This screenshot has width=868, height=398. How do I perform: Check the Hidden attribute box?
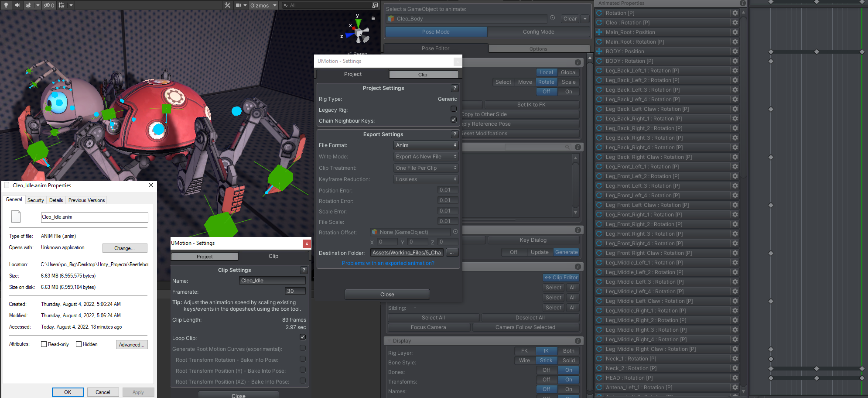pos(79,344)
